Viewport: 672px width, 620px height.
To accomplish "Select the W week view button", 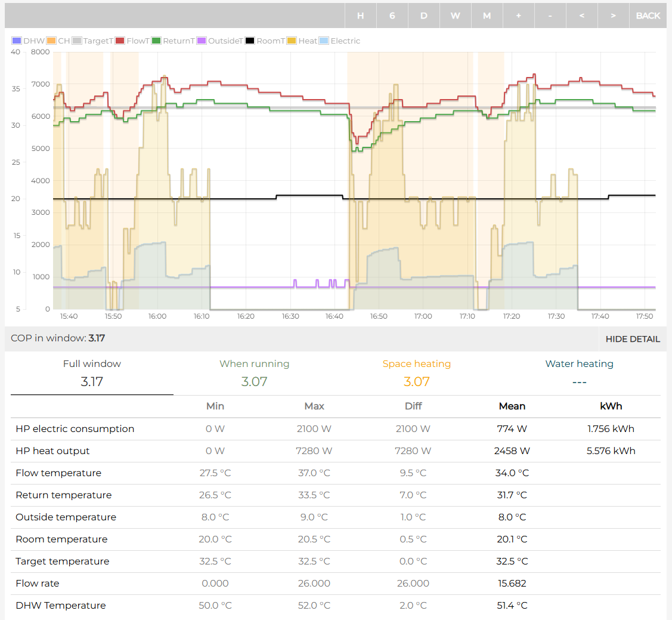I will pyautogui.click(x=456, y=16).
